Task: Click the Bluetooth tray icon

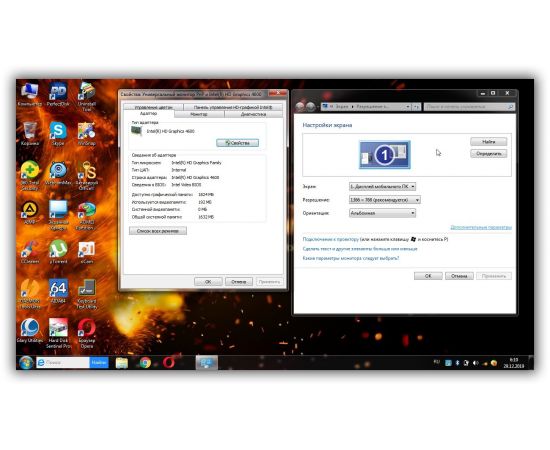Action: (457, 363)
